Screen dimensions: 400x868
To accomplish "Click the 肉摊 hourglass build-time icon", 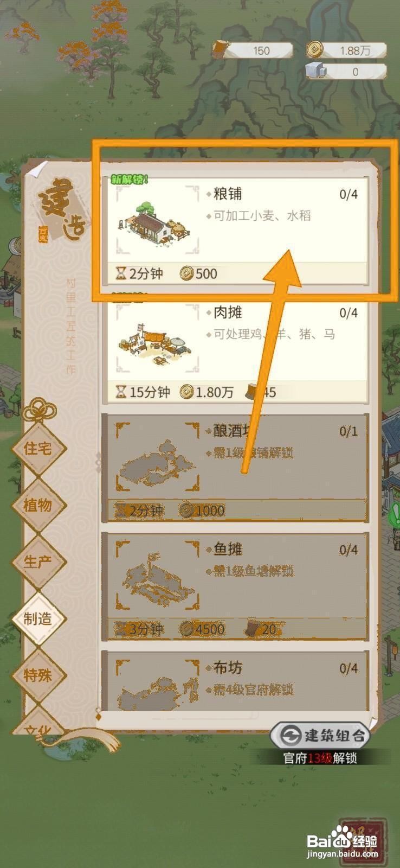I will 120,392.
